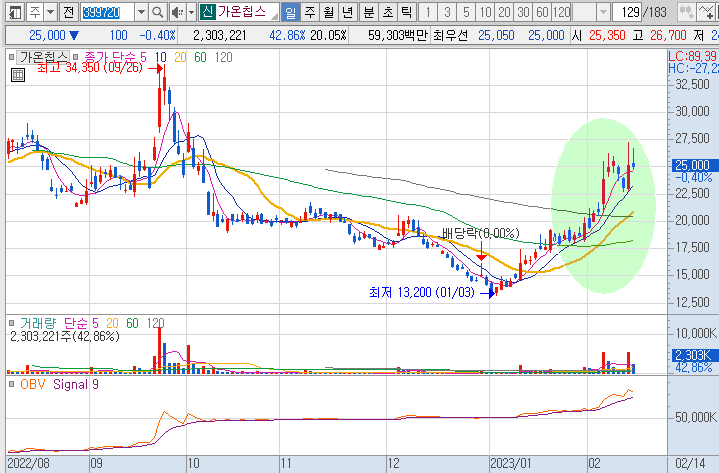
Task: Click the high price 26,700
Action: [668, 35]
